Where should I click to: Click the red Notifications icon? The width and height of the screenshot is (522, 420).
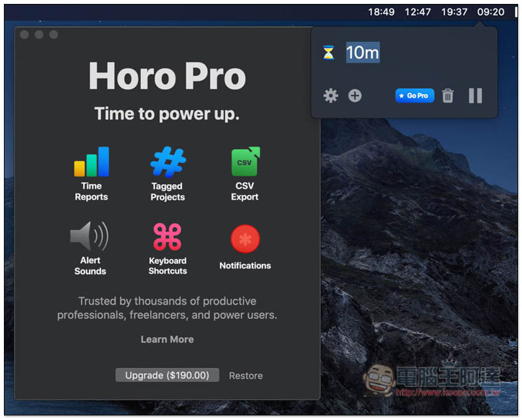[244, 239]
